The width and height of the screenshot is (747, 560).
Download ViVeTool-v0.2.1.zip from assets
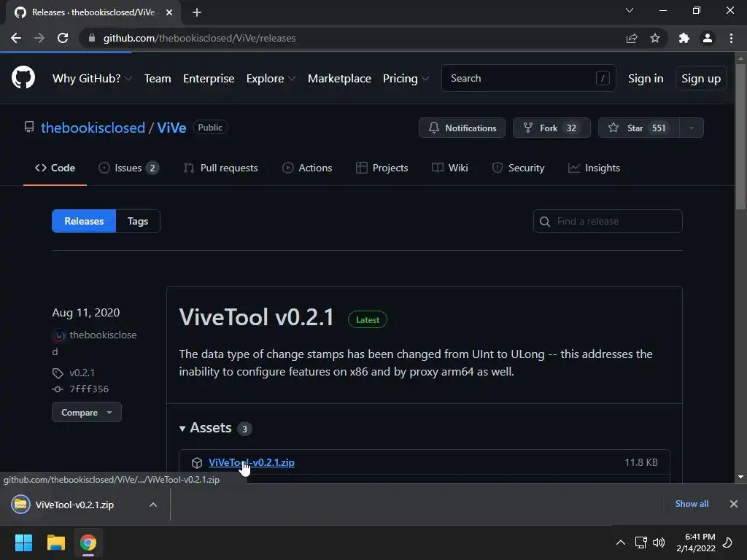pyautogui.click(x=252, y=462)
